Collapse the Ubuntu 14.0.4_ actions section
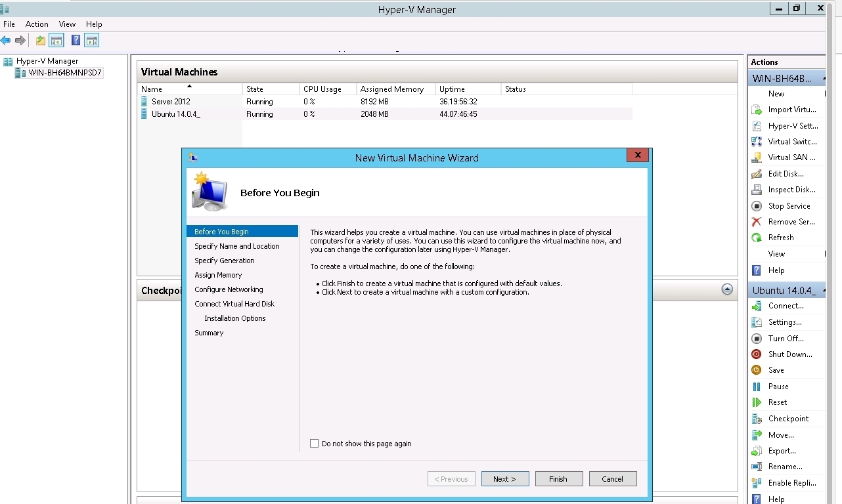This screenshot has width=842, height=504. (823, 290)
